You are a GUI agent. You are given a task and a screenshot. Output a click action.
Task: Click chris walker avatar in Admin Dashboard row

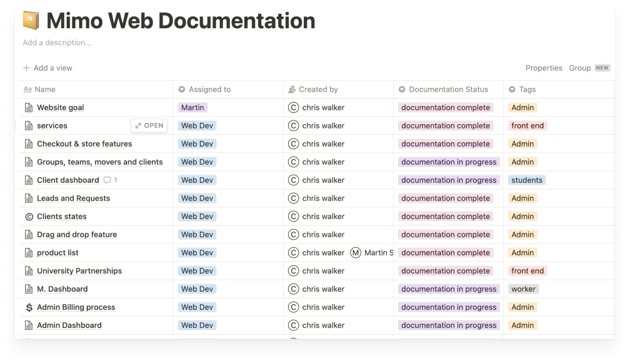[x=293, y=325]
